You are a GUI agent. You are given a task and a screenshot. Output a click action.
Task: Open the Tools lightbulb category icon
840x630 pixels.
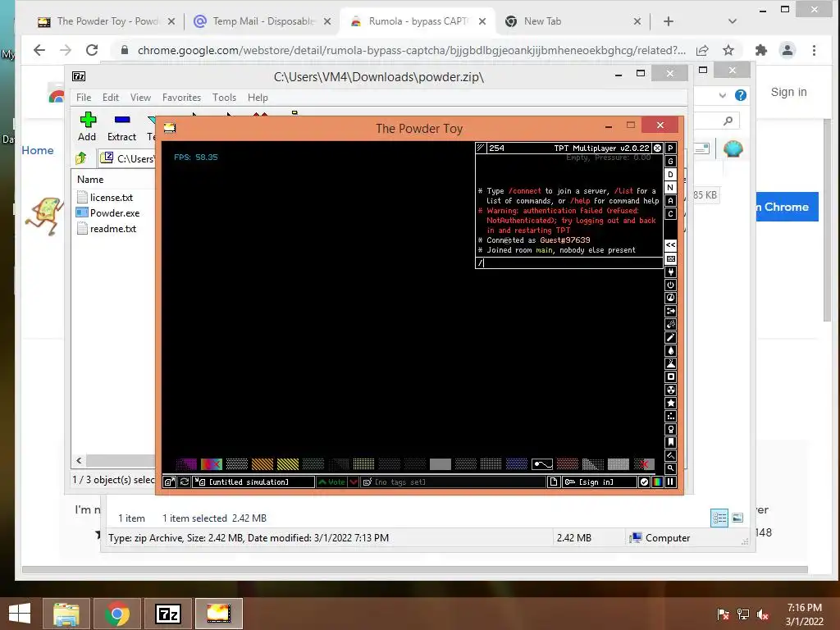[x=670, y=429]
